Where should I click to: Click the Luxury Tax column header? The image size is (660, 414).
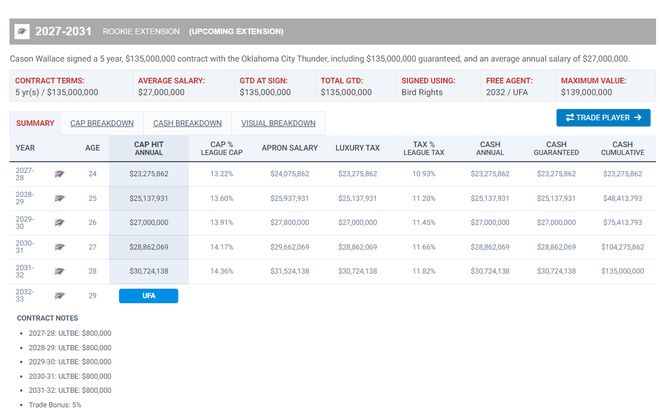(x=357, y=148)
